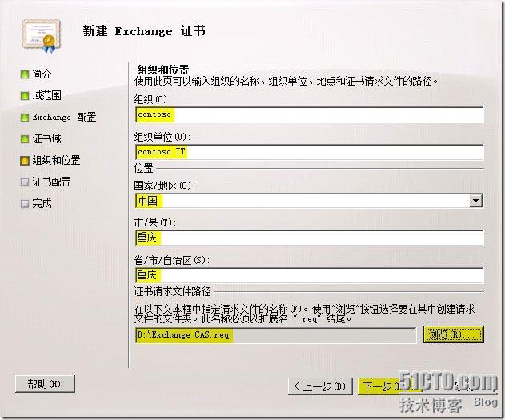Click the 证书配置 step indicator icon
The image size is (505, 420).
(x=25, y=182)
